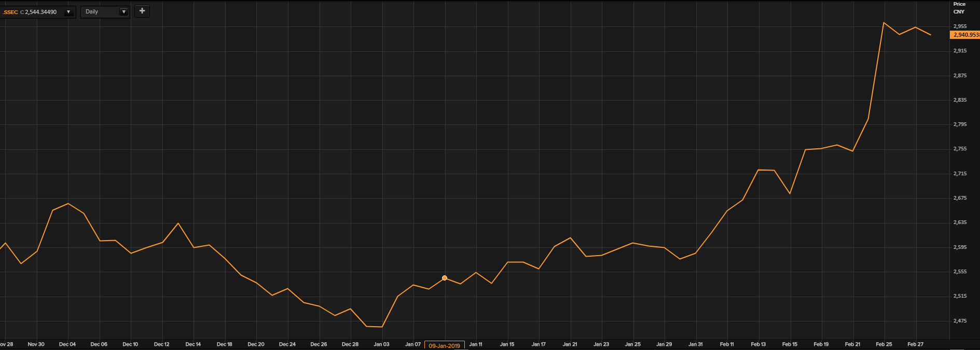The height and width of the screenshot is (350, 980).
Task: Expand the Daily interval dropdown arrow
Action: click(x=123, y=11)
